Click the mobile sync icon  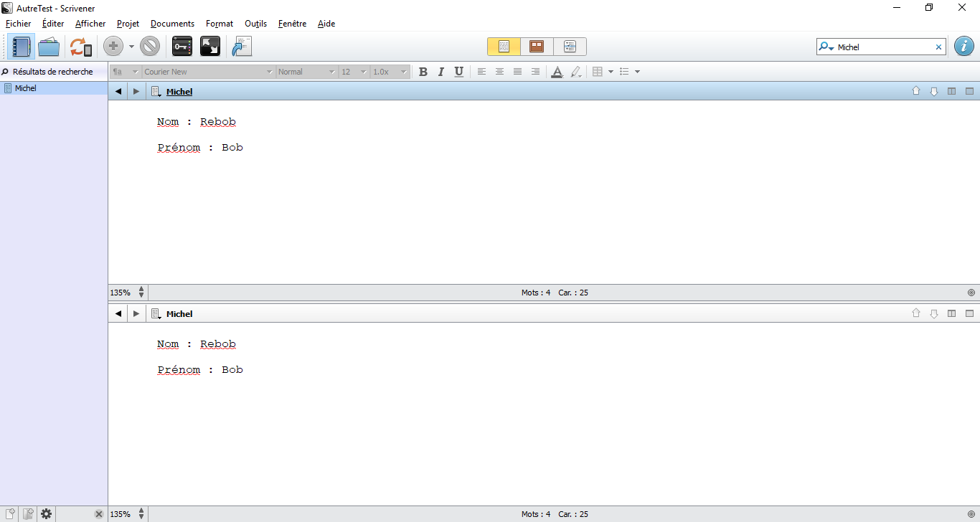click(80, 47)
